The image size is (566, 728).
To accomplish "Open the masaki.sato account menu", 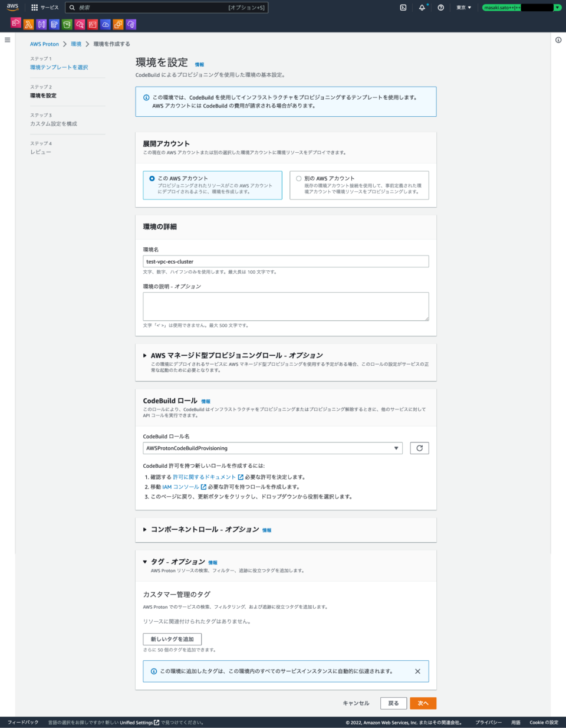I will pyautogui.click(x=522, y=8).
